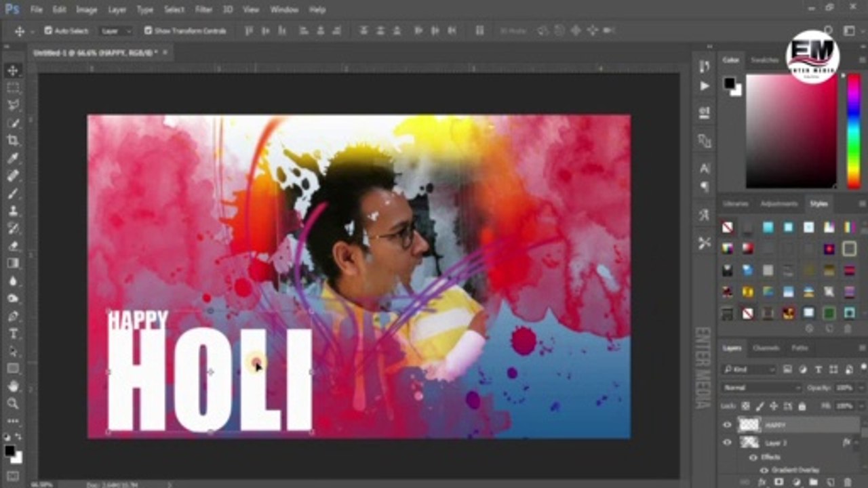Toggle Show Transform Controls checkbox
This screenshot has height=488, width=868.
(148, 30)
